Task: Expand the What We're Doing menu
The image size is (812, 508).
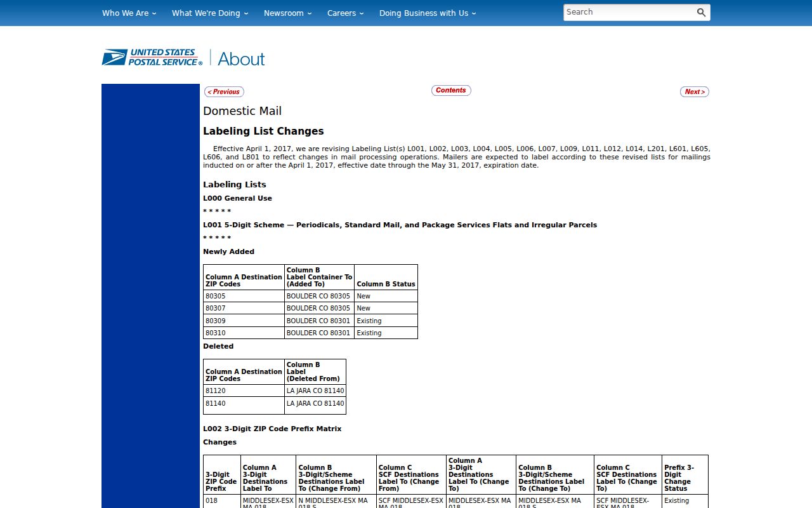Action: [210, 13]
